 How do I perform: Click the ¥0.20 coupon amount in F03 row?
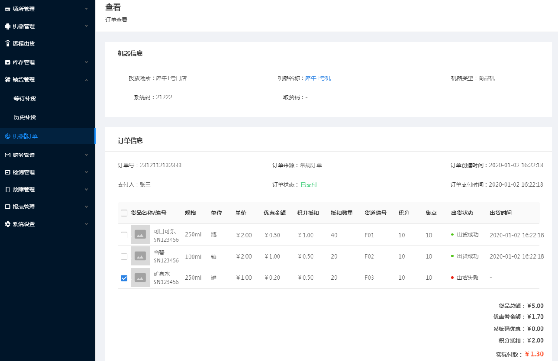click(272, 278)
